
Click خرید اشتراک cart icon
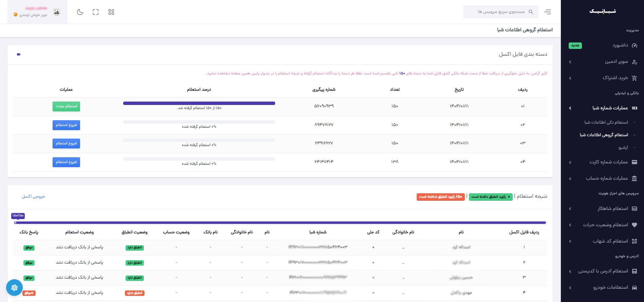click(x=634, y=78)
